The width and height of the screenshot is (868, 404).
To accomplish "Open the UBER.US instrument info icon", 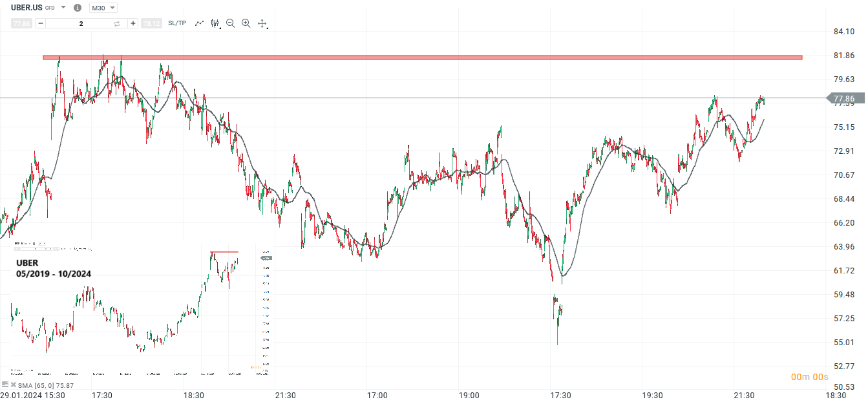I will click(x=77, y=7).
